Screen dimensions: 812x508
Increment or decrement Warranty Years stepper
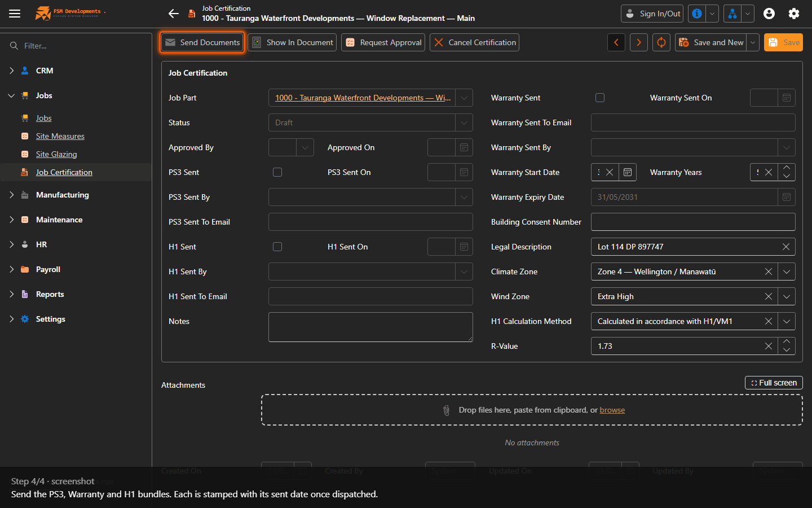pyautogui.click(x=787, y=172)
